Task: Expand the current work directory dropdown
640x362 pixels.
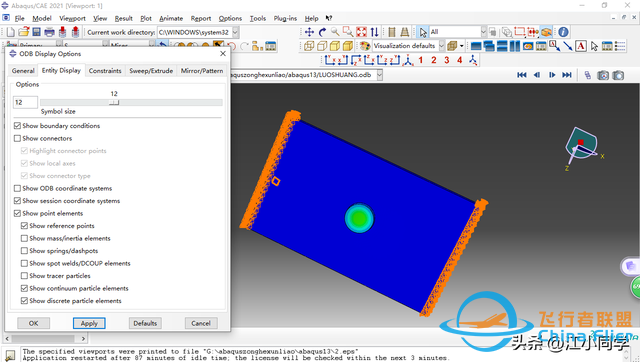Action: coord(235,32)
